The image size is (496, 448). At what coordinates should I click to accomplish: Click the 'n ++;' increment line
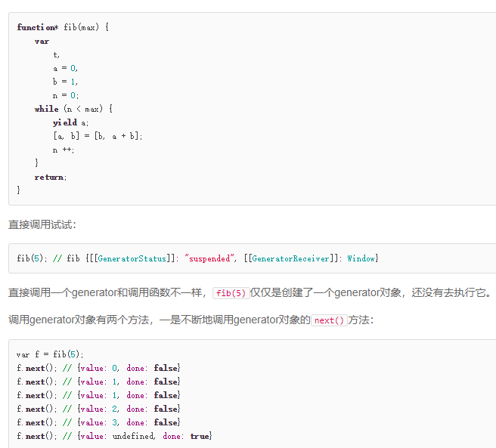[x=64, y=150]
